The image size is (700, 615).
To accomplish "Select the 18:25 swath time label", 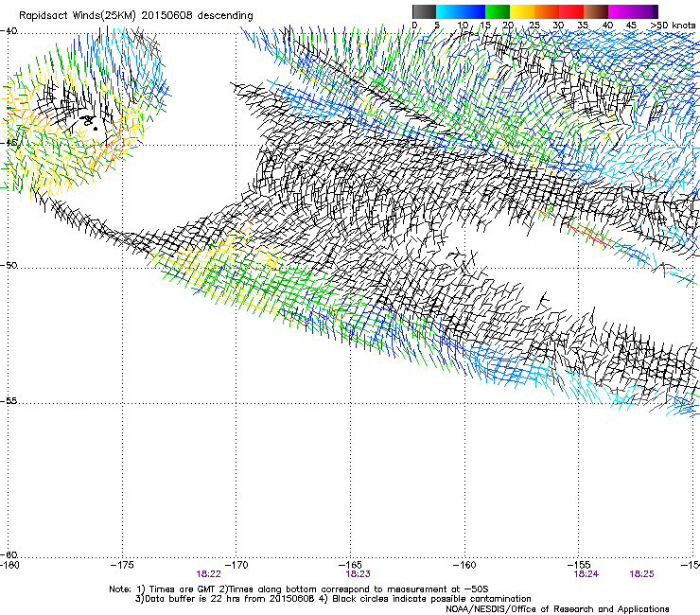I will click(642, 574).
